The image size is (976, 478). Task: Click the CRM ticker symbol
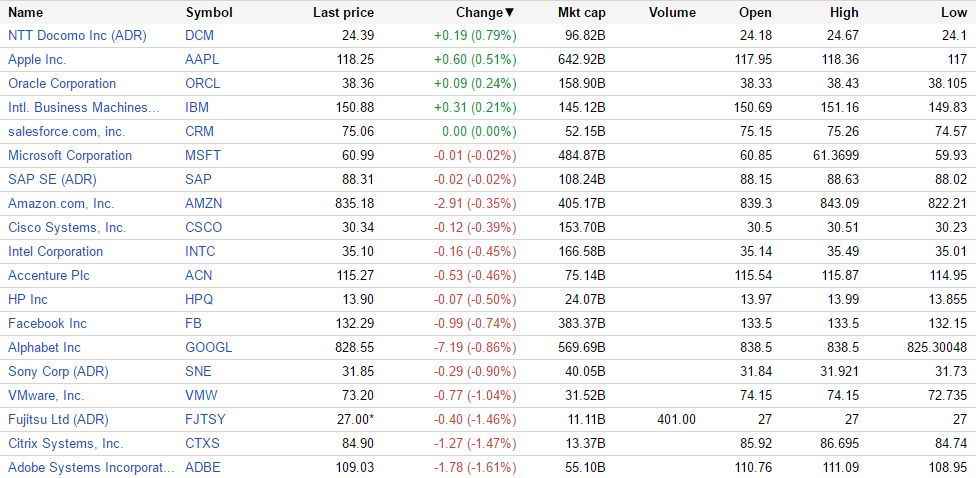[200, 131]
